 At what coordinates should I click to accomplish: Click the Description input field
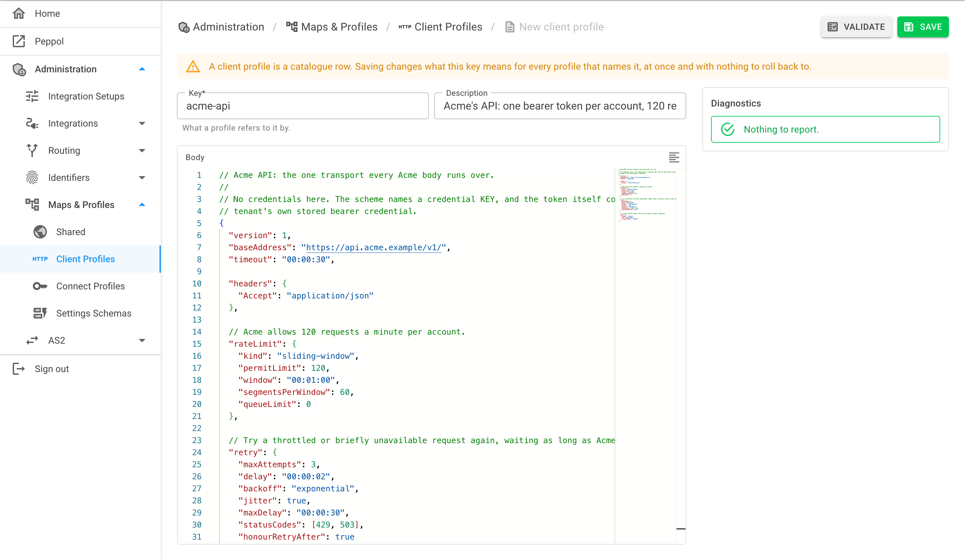(560, 106)
